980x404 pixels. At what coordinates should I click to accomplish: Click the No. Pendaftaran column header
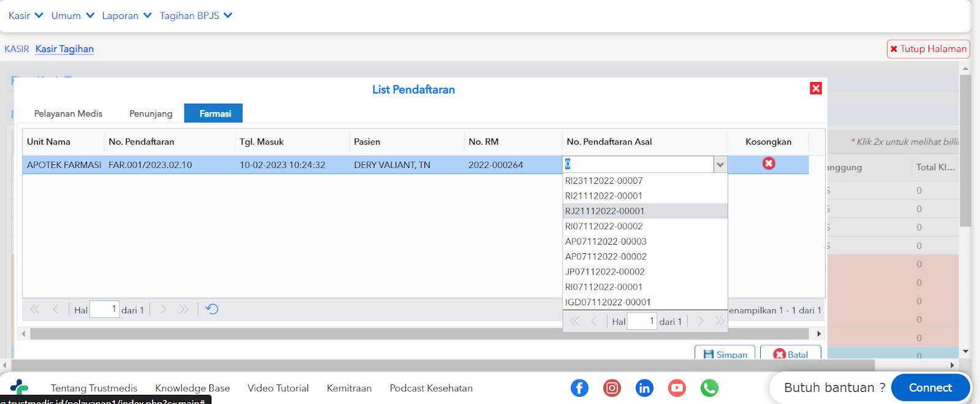pos(170,142)
